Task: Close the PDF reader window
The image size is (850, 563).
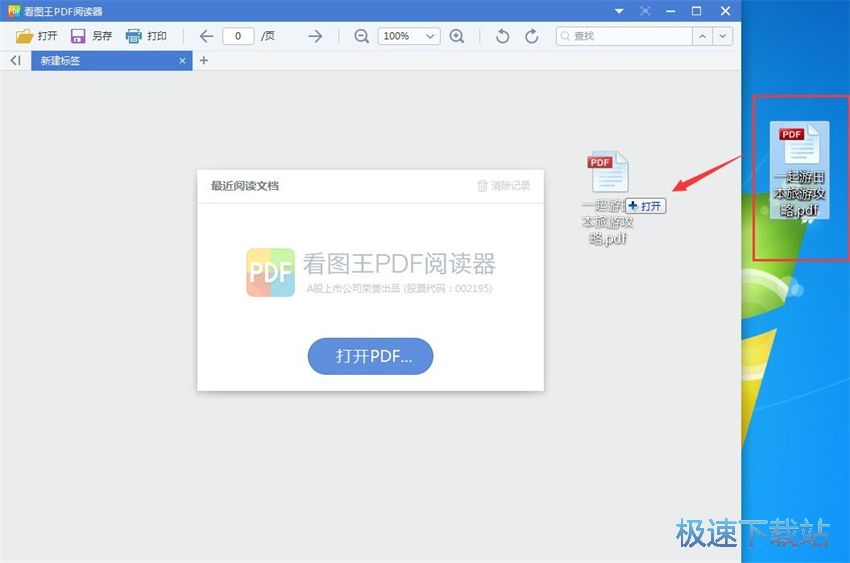Action: (x=725, y=11)
